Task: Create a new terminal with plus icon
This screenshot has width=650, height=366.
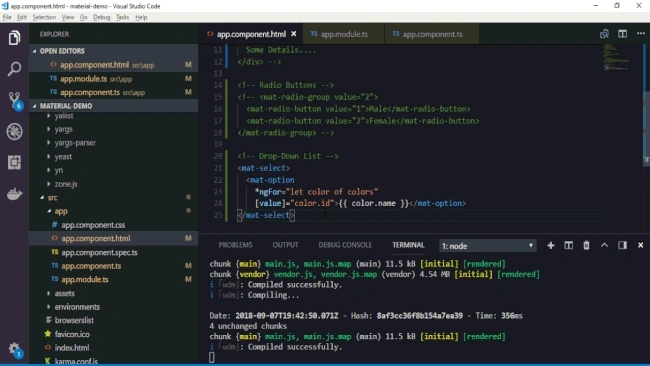Action: click(551, 245)
